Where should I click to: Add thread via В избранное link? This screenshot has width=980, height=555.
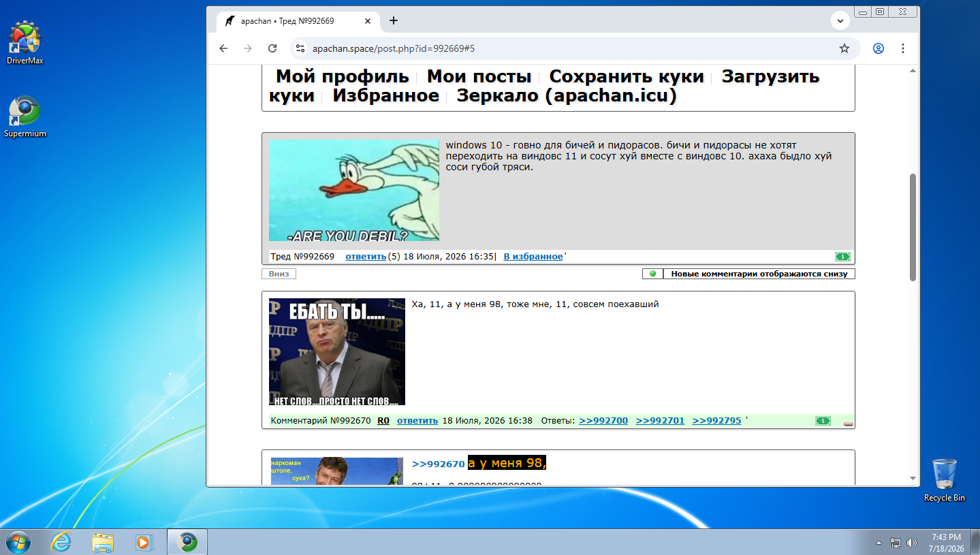533,257
